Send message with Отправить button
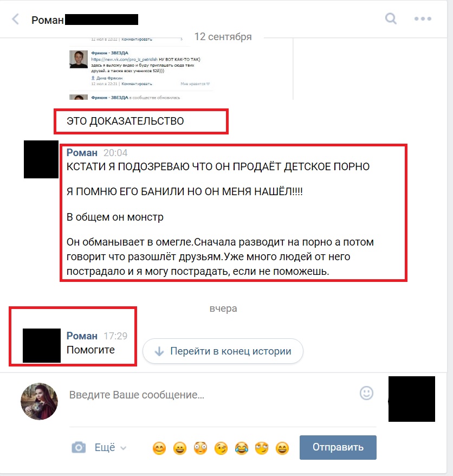 [338, 447]
